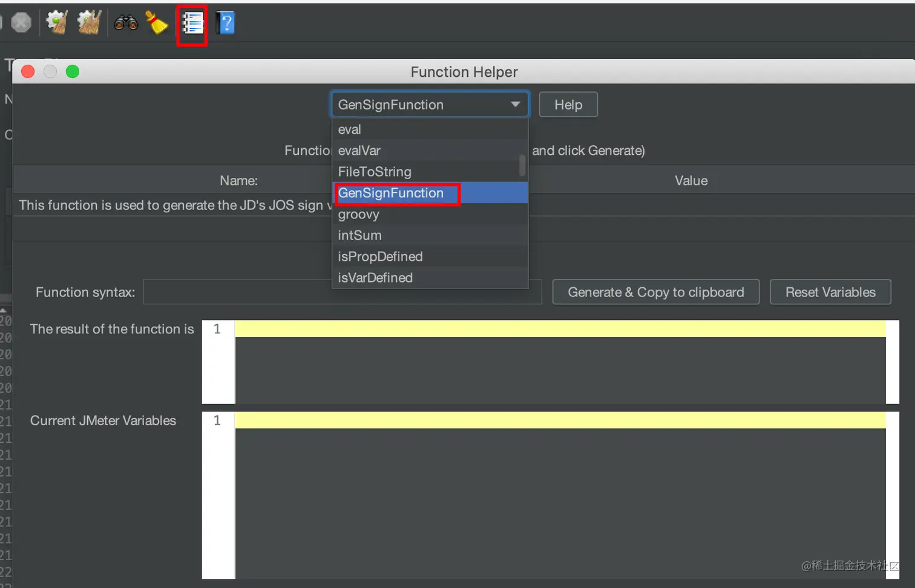Click the Value column header
Image resolution: width=915 pixels, height=588 pixels.
click(x=691, y=180)
